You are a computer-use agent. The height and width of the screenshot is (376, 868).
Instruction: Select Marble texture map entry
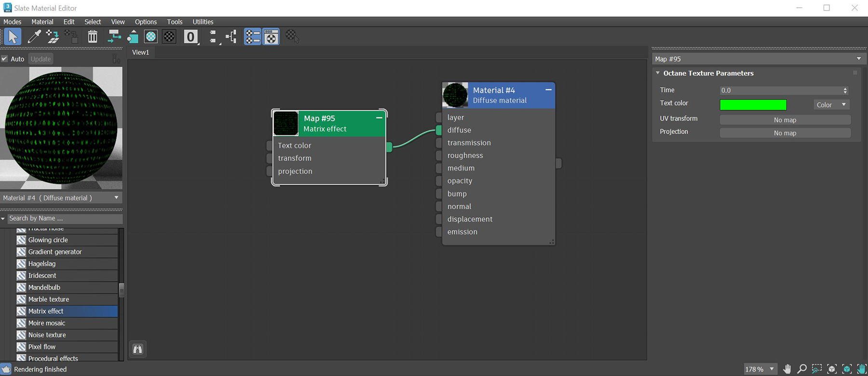[x=67, y=299]
